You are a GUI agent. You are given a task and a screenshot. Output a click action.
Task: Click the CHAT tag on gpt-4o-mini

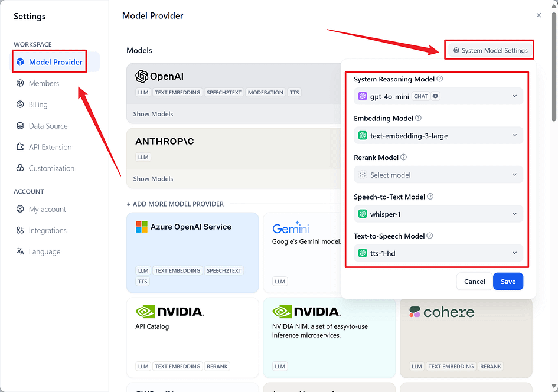(x=420, y=96)
